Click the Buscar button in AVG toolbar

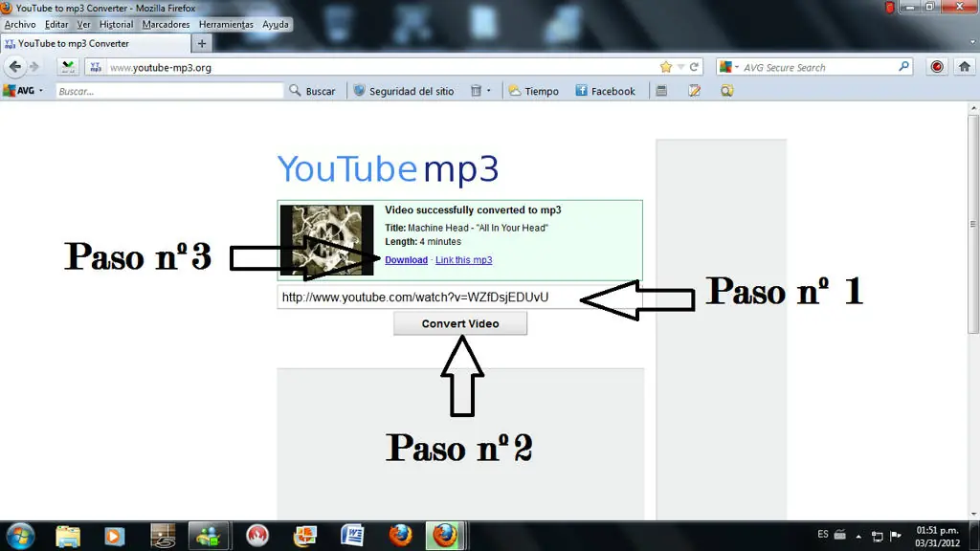point(313,91)
